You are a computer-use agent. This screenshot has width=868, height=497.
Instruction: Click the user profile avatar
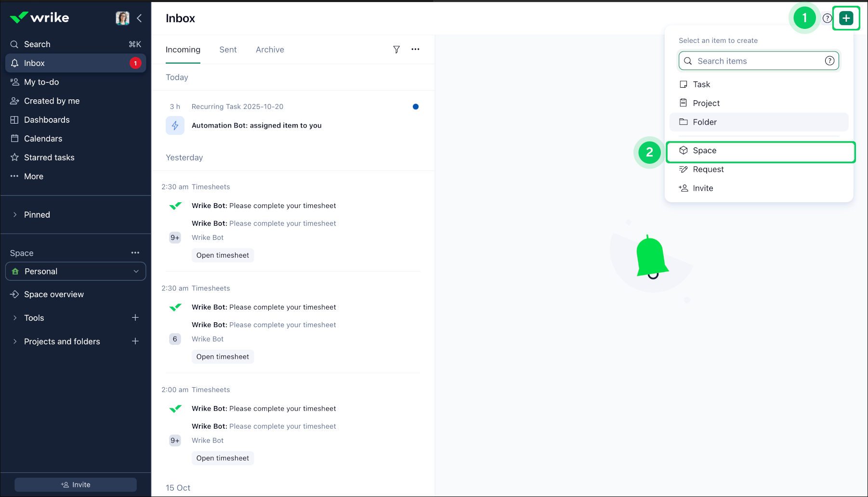click(x=122, y=18)
